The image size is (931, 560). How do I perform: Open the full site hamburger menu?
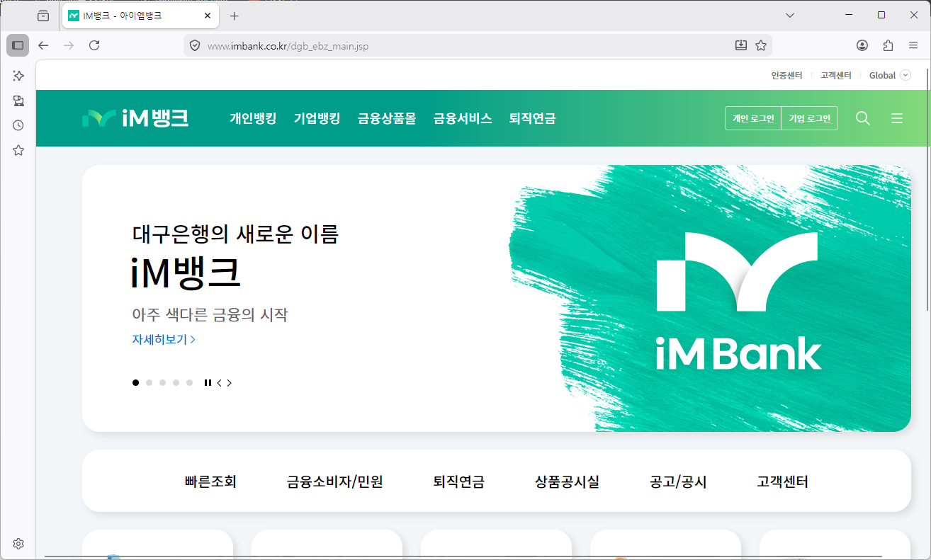pos(897,118)
